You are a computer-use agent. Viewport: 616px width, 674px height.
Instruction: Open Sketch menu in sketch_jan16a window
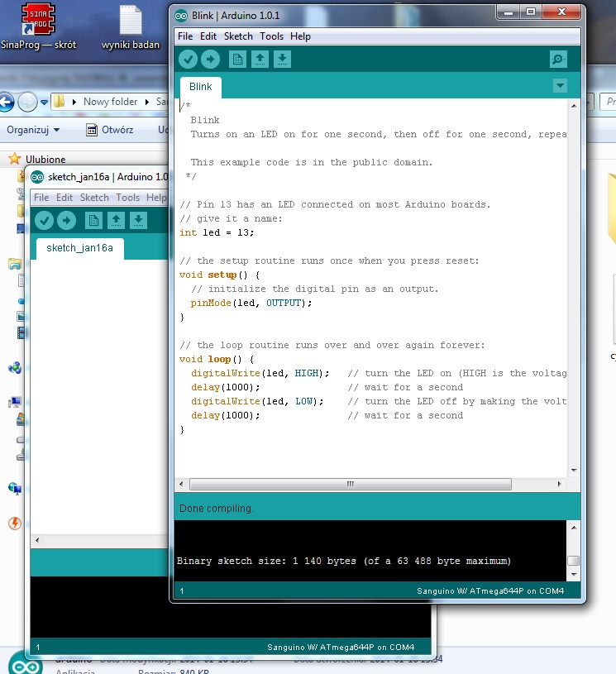94,198
